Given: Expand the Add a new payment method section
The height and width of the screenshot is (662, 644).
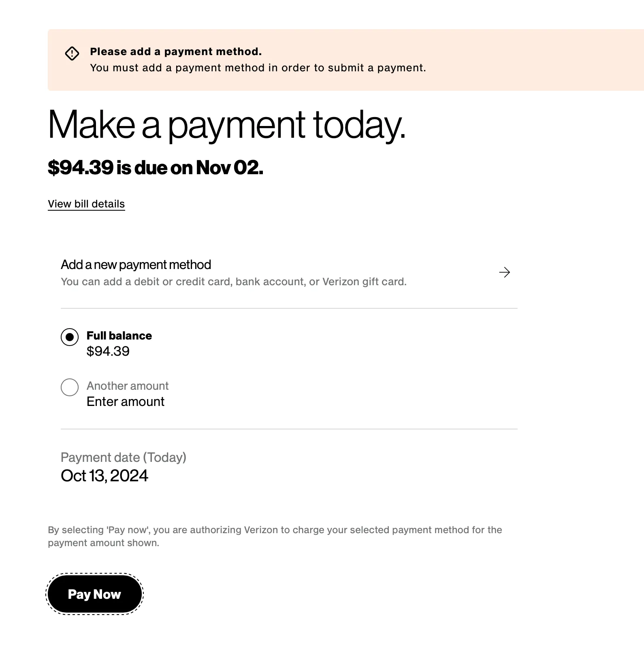Looking at the screenshot, I should tap(136, 265).
